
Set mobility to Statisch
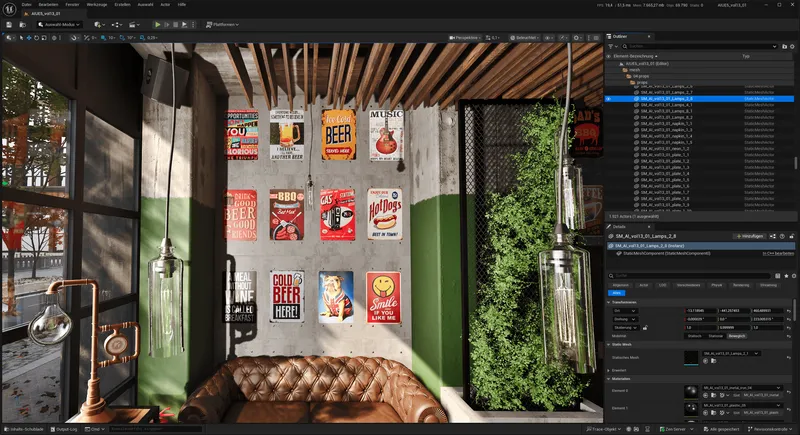[694, 336]
